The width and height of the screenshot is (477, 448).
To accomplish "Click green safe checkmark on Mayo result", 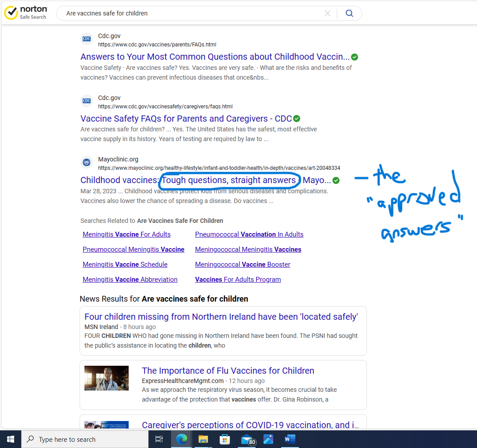I will 336,180.
